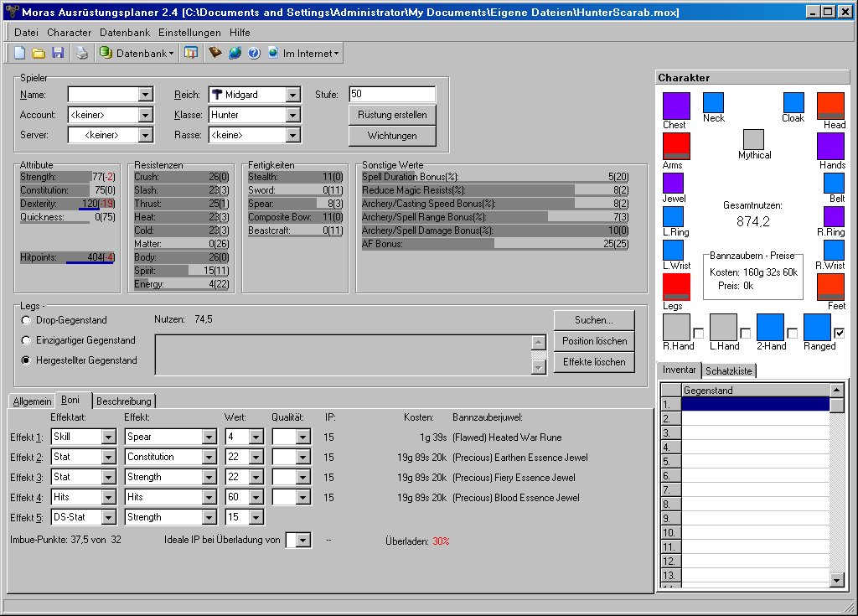Screen dimensions: 858x616
Task: Click the brown book toolbar icon
Action: (215, 53)
